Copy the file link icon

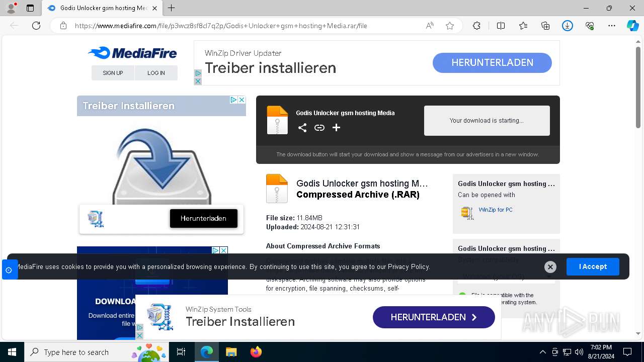pyautogui.click(x=319, y=128)
